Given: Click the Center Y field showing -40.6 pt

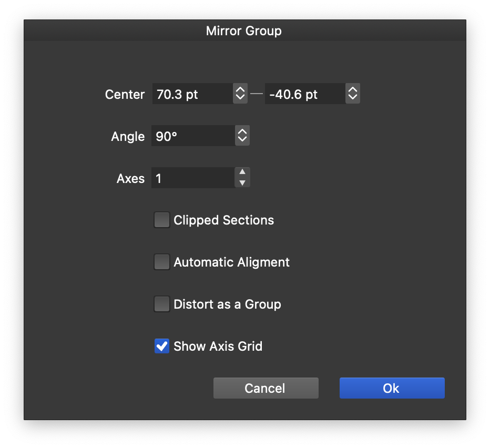Looking at the screenshot, I should pos(304,94).
